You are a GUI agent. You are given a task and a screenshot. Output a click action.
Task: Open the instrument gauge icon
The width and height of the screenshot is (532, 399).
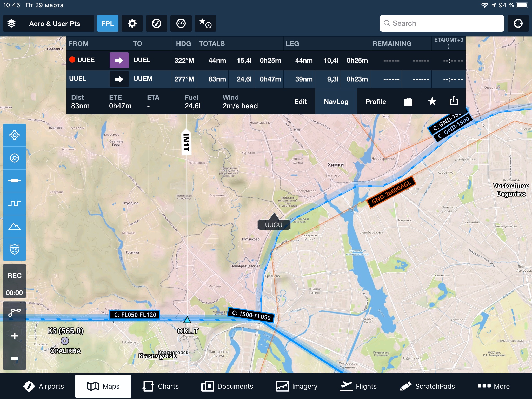181,24
